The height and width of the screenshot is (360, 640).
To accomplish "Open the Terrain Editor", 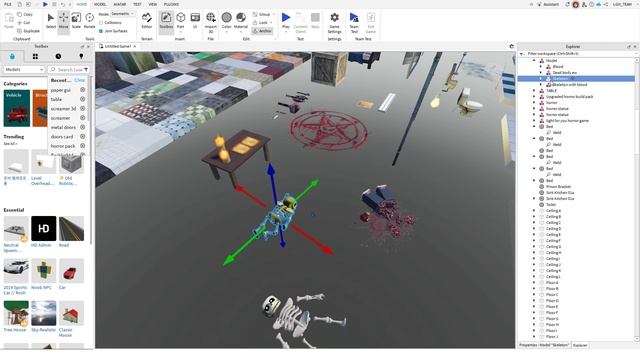I will click(147, 21).
